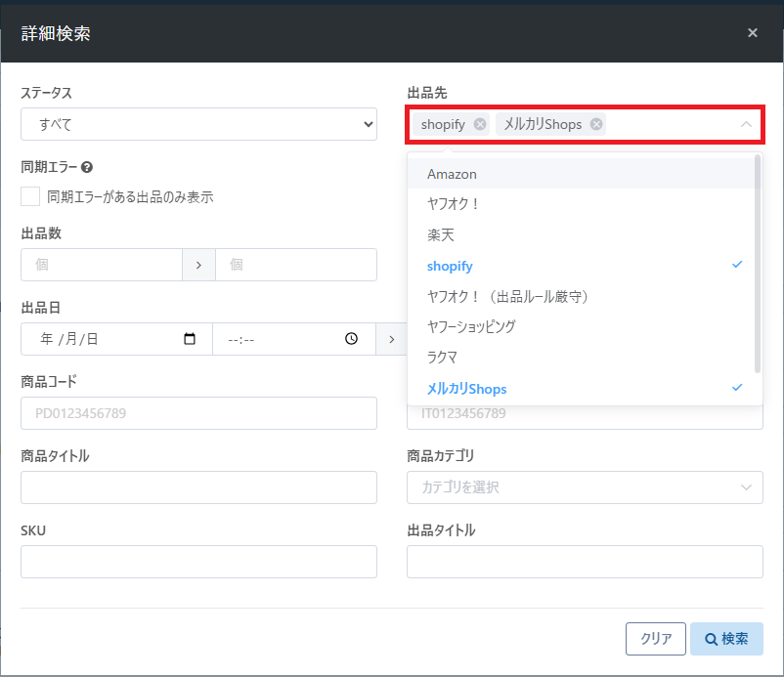The width and height of the screenshot is (784, 677).
Task: Select ヤフオク！ option in the list
Action: pyautogui.click(x=581, y=204)
